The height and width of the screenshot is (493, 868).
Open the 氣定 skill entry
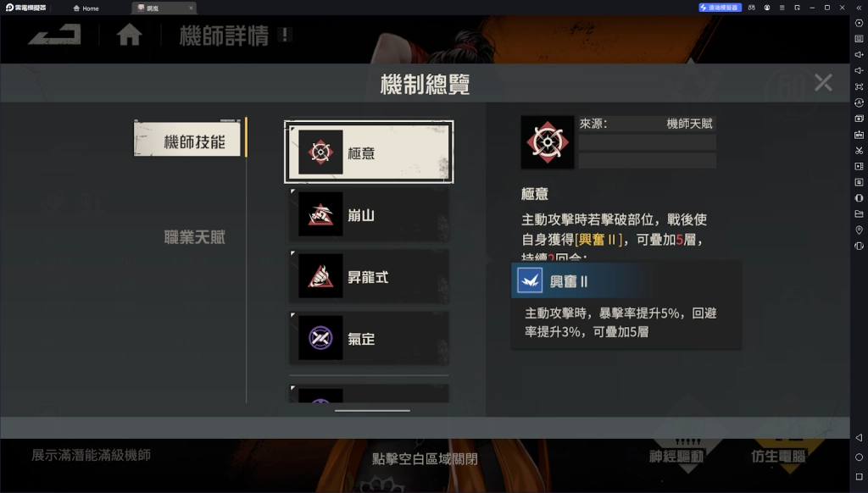[x=369, y=338]
